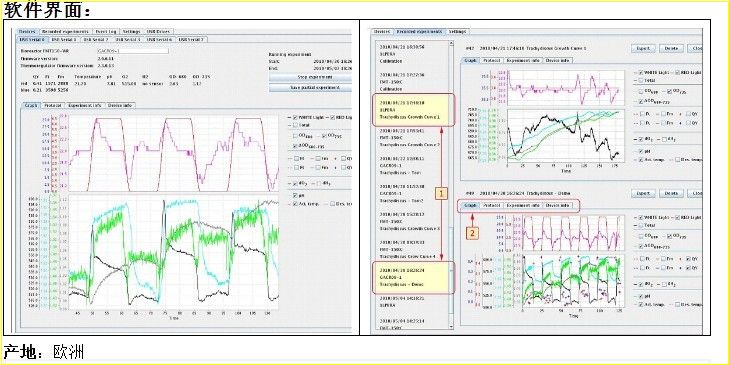Toggle WHITE Light checkbox in Devices window

pos(296,118)
